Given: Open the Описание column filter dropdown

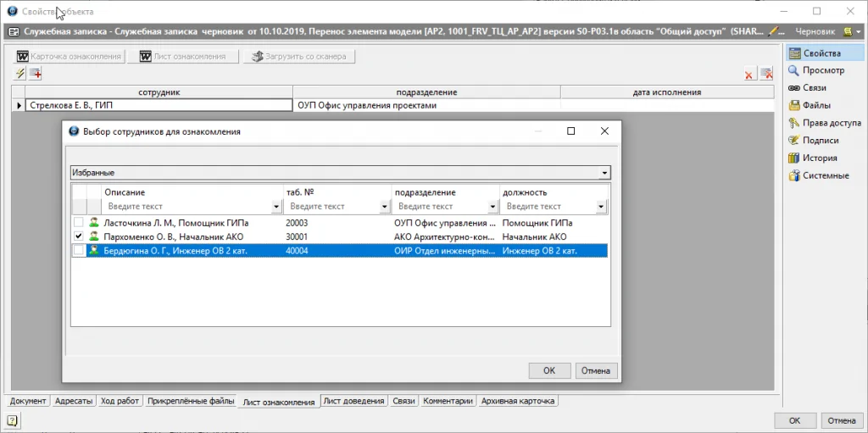Looking at the screenshot, I should click(x=276, y=207).
